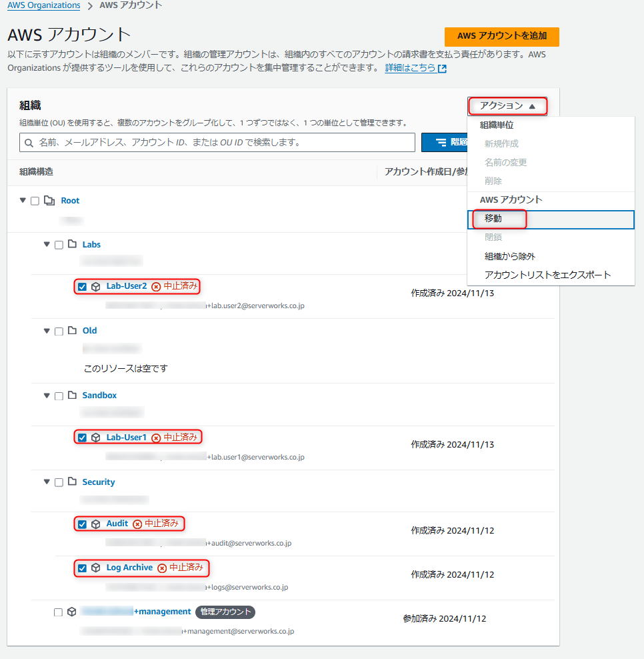644x659 pixels.
Task: Click 削除 in the actions menu
Action: pos(550,181)
